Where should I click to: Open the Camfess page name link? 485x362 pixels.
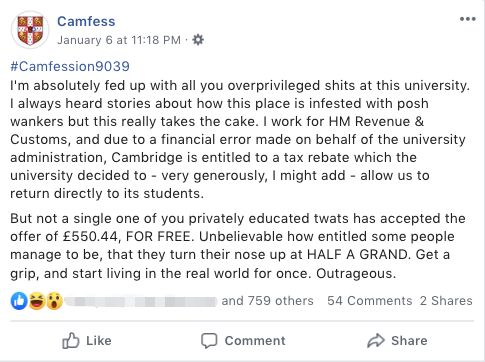coord(86,21)
